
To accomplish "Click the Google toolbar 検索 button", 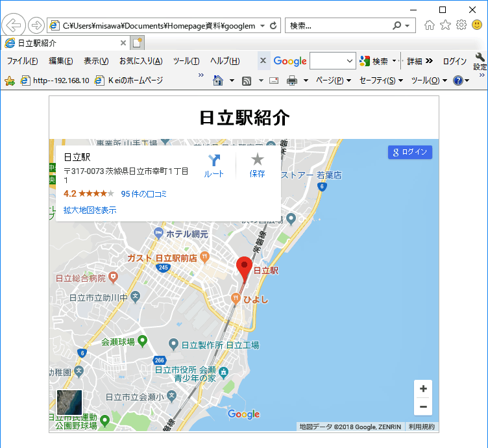I will coord(374,61).
